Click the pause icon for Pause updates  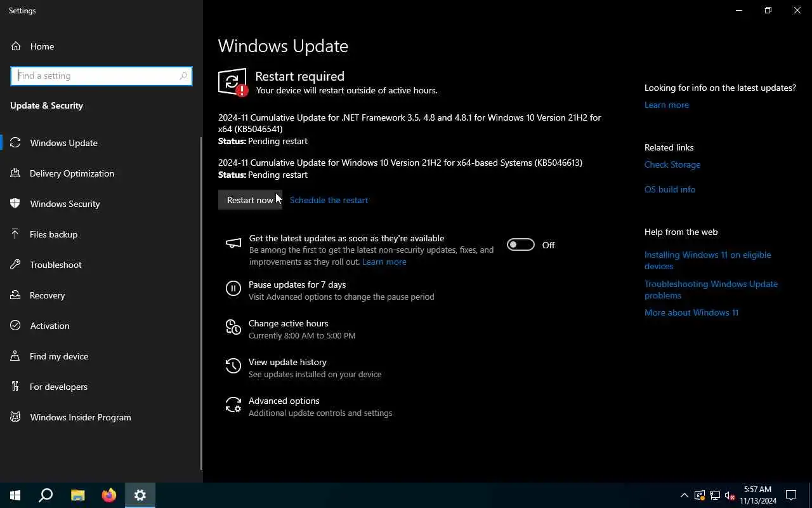pyautogui.click(x=233, y=289)
